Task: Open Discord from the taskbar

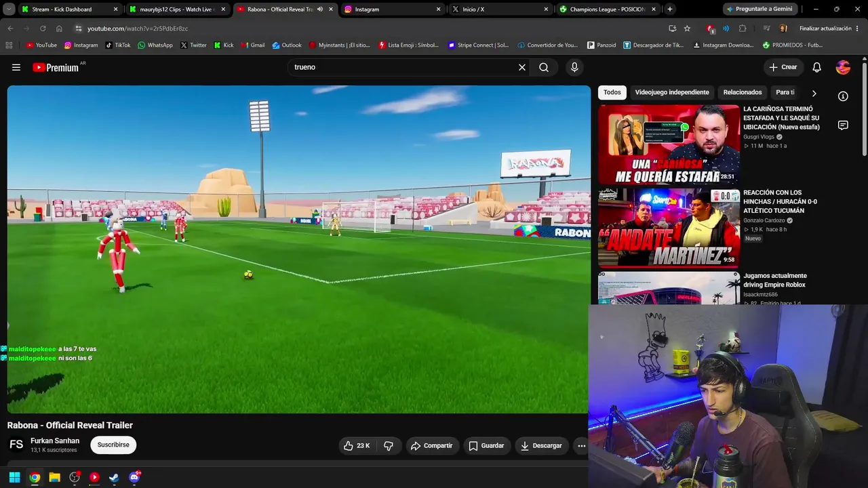Action: coord(134,477)
